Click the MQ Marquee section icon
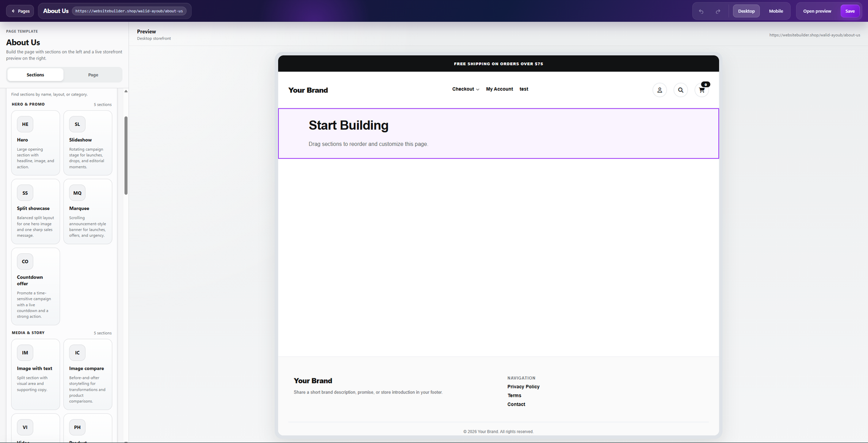Viewport: 868px width, 443px height. click(x=77, y=193)
